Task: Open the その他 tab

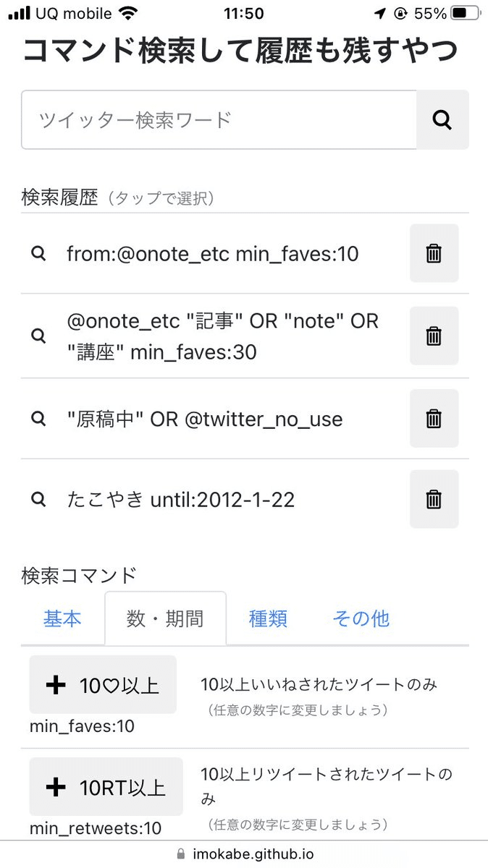Action: 361,619
